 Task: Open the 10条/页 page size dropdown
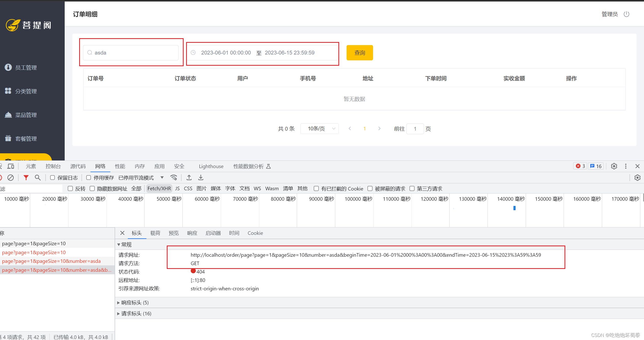(319, 129)
